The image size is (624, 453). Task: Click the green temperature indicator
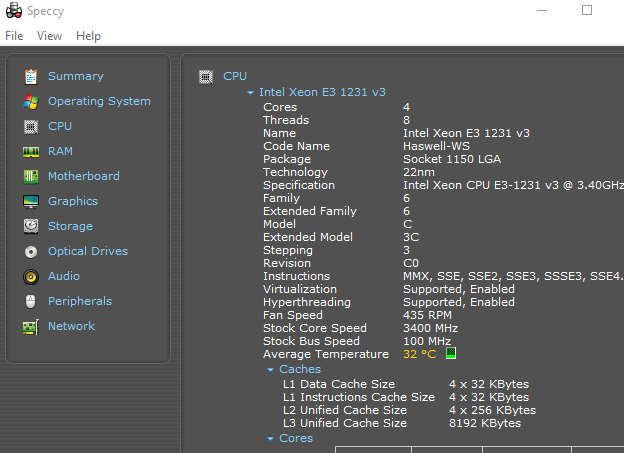tap(450, 354)
